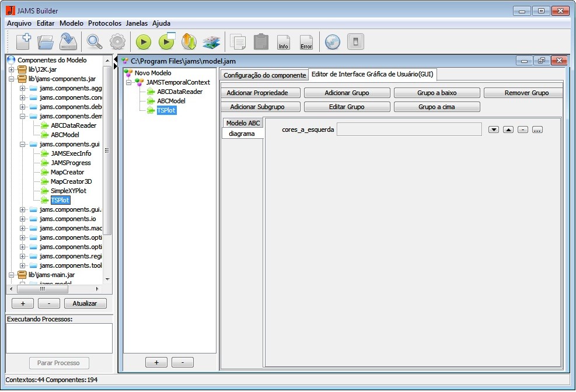Click the Save Model drive icon

pyautogui.click(x=69, y=41)
